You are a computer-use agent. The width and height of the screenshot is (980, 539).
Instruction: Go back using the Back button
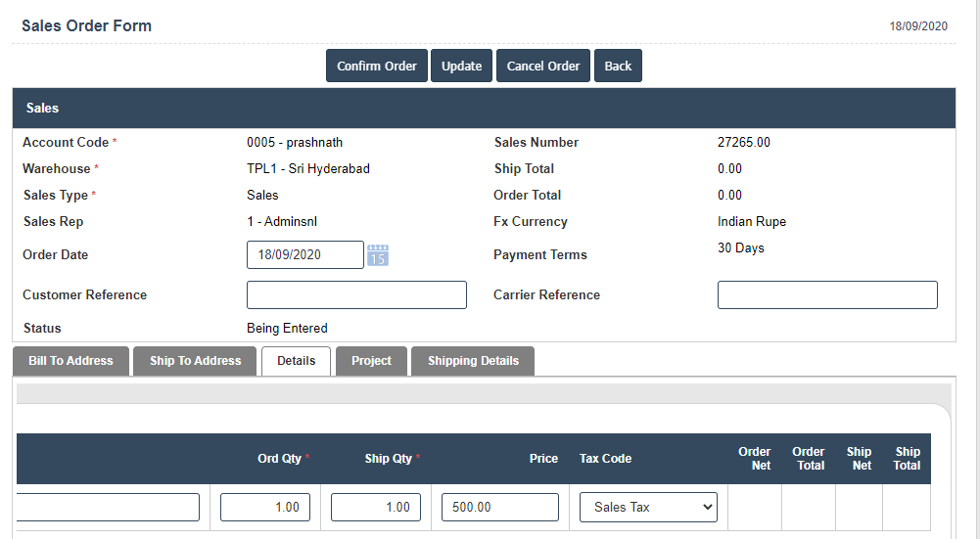pyautogui.click(x=618, y=66)
